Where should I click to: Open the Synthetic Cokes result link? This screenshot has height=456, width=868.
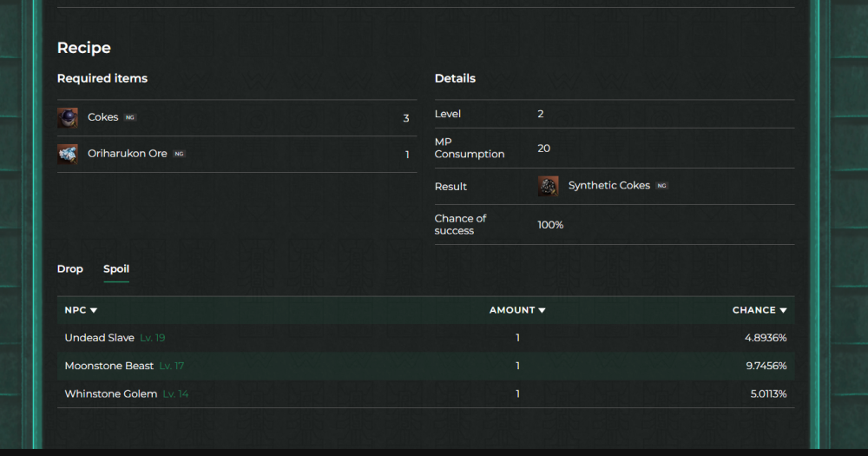(x=608, y=186)
